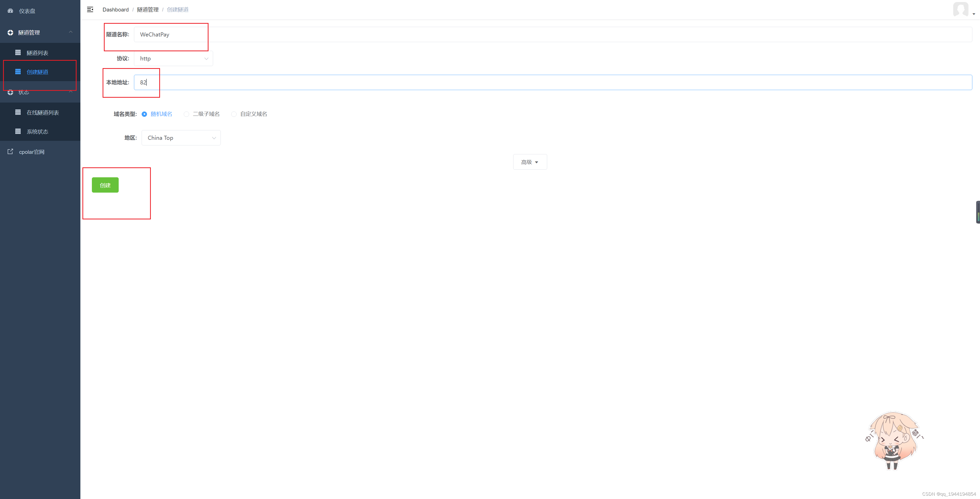Open the 在线隧道列表 panel icon
The height and width of the screenshot is (499, 980).
click(x=18, y=112)
